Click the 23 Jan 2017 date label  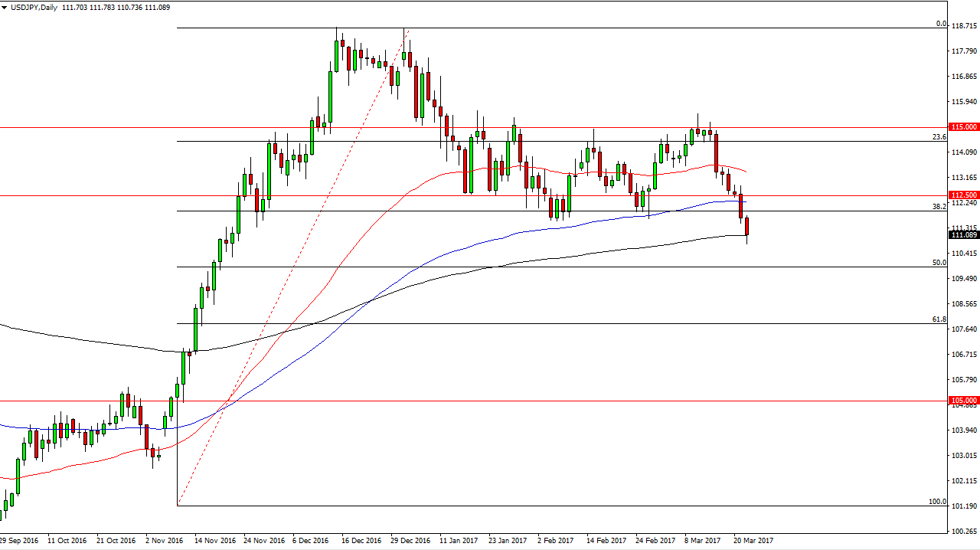point(508,541)
